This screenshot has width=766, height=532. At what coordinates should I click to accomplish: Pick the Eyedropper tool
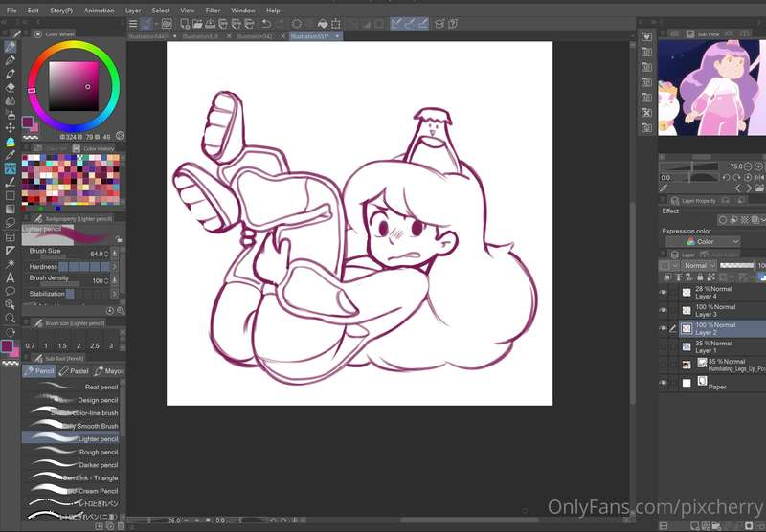pos(10,155)
